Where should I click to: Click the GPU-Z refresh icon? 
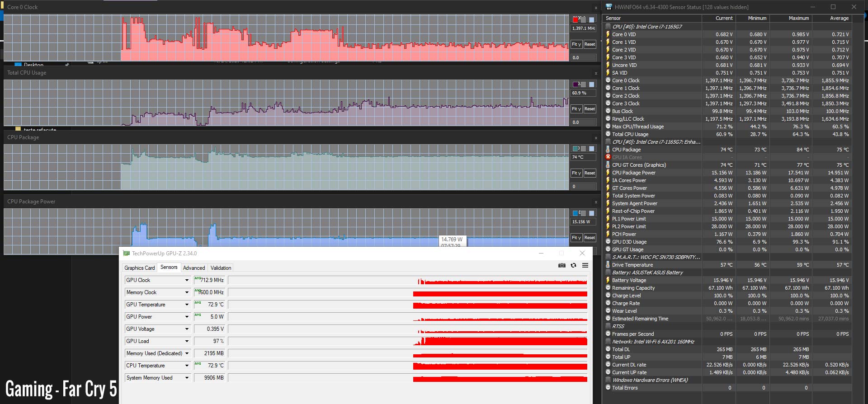[x=573, y=266]
